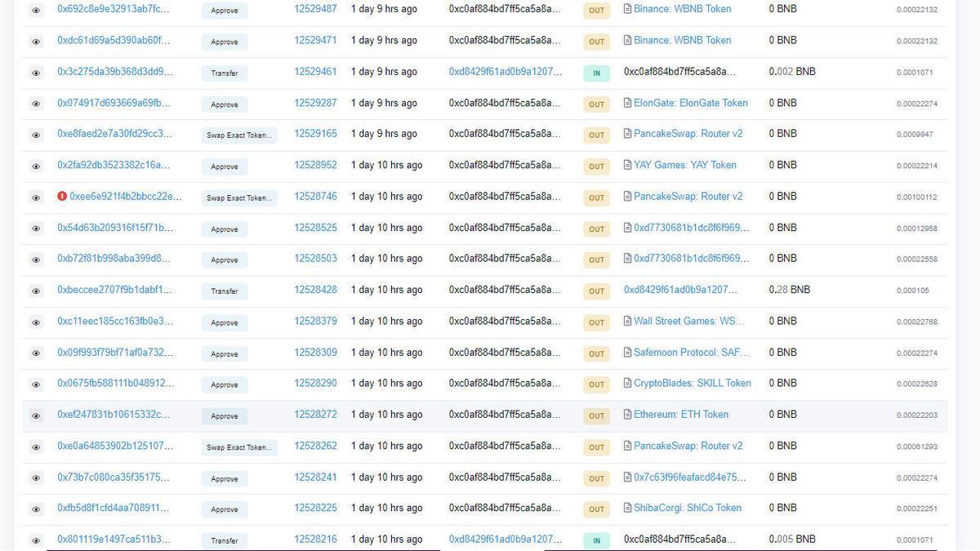The image size is (980, 551).
Task: Open the Wall Street Games token link
Action: click(x=688, y=322)
